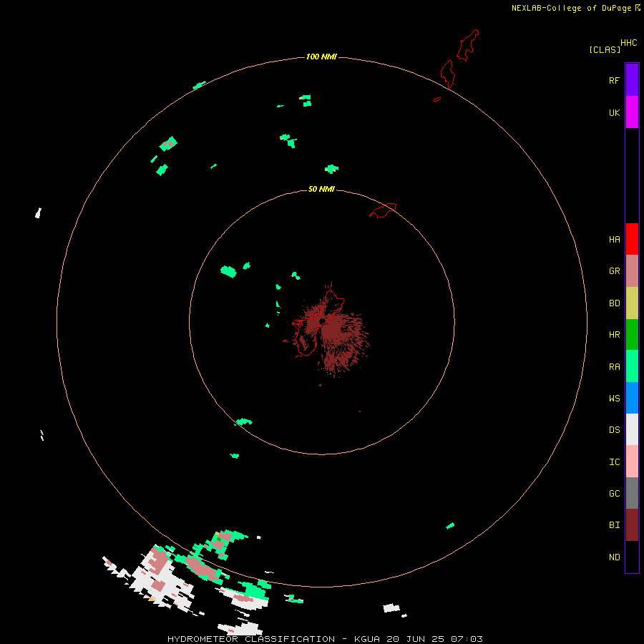Click the WS legend label
Viewport: 644px width, 644px height.
click(x=614, y=398)
